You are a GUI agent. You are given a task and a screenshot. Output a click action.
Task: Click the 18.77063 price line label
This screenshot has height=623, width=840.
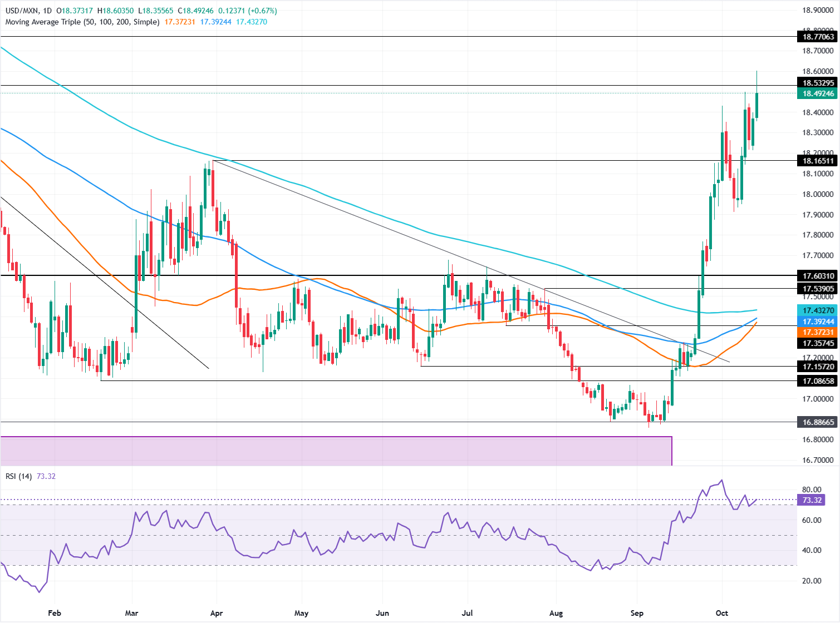click(818, 37)
